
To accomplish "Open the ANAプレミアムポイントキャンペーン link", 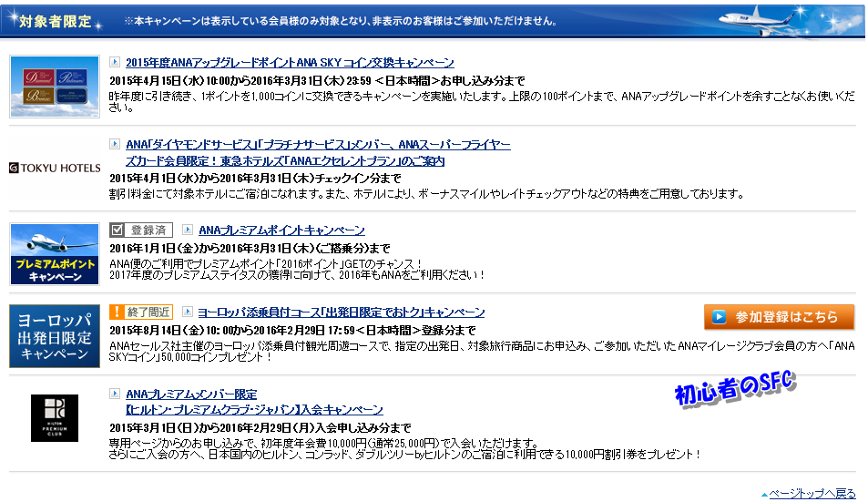I will [x=281, y=231].
